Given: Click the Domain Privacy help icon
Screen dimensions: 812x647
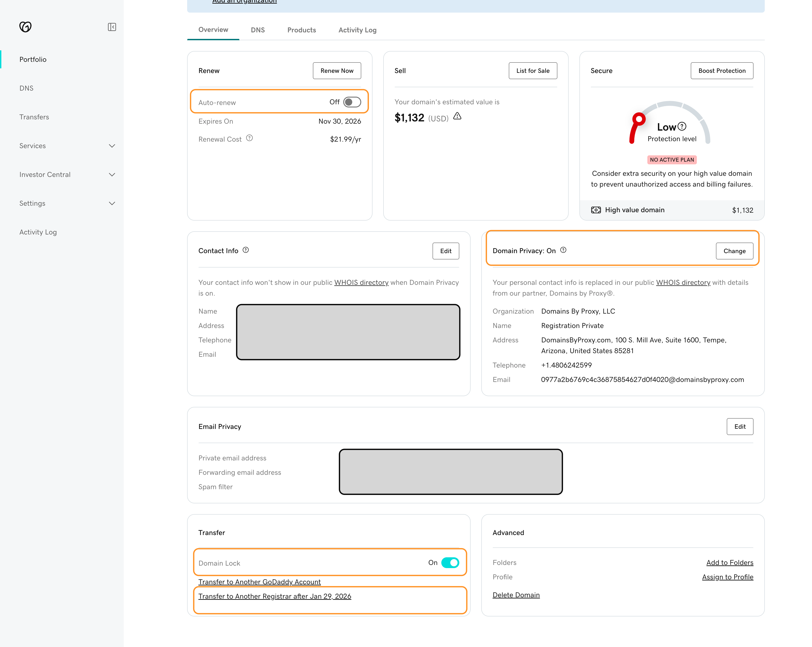Looking at the screenshot, I should [563, 250].
